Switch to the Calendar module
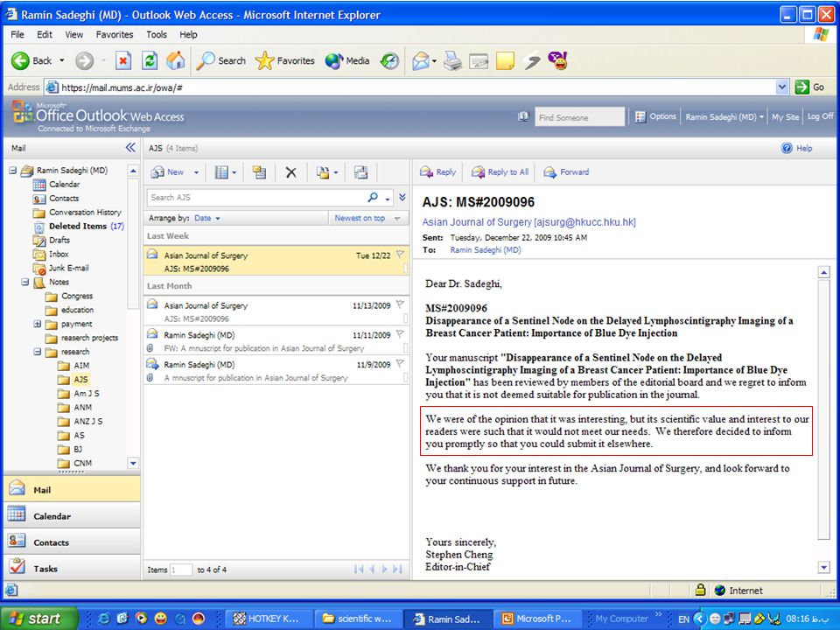Viewport: 840px width, 630px height. [x=72, y=516]
